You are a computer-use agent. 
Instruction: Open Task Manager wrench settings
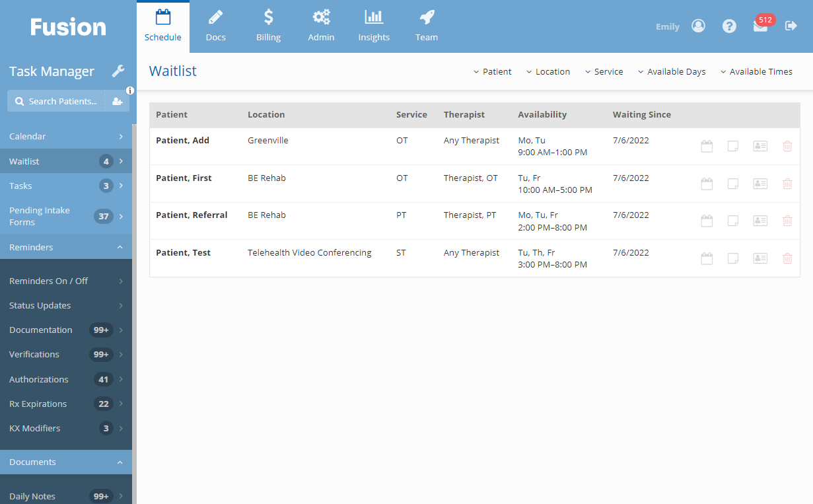(118, 71)
